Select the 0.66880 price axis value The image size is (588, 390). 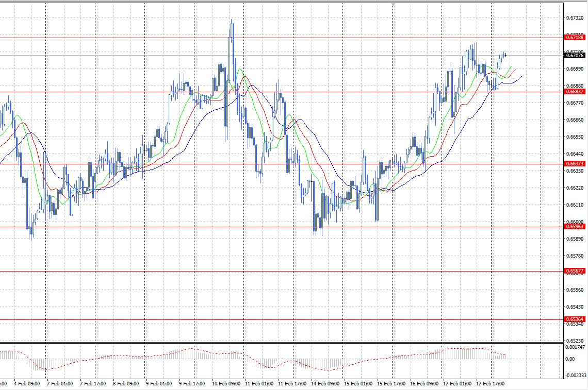click(x=575, y=86)
